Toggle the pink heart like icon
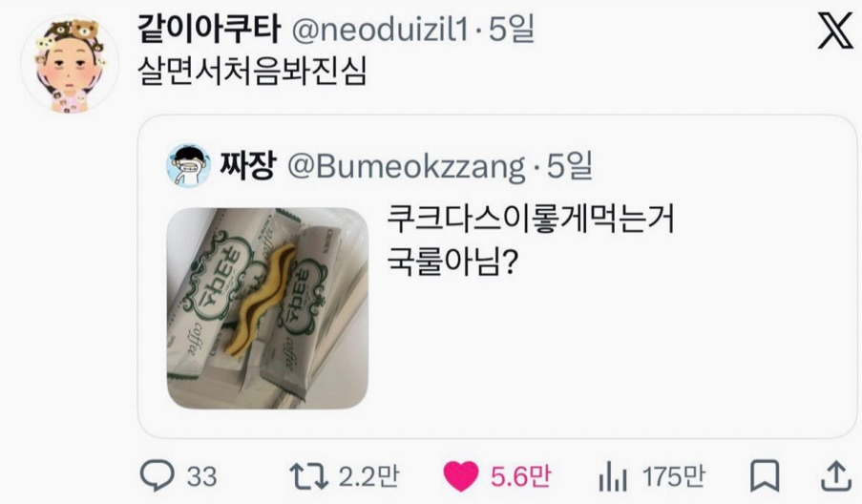862x504 pixels. [x=461, y=476]
